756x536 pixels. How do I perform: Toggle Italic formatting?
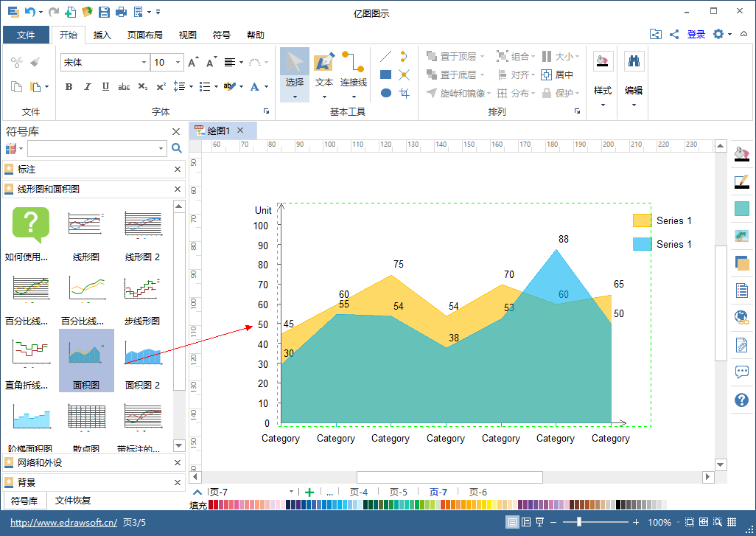tap(87, 86)
